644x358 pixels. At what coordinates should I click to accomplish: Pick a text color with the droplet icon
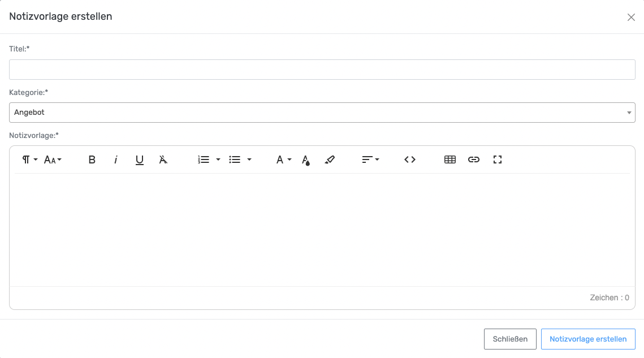pos(306,160)
